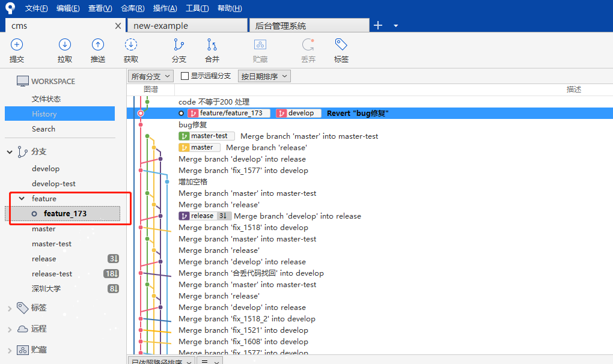The width and height of the screenshot is (613, 364).
Task: Select 文件状态 in the workspace
Action: tap(46, 99)
